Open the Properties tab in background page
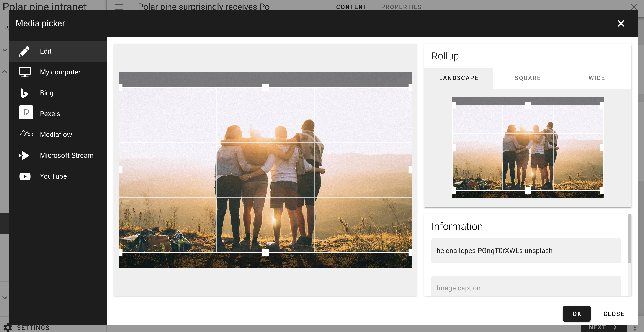The width and height of the screenshot is (644, 332). [401, 7]
